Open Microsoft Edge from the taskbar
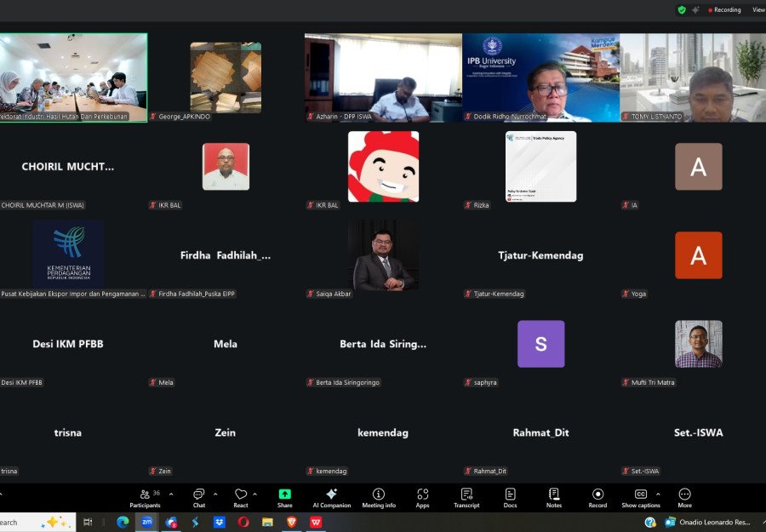Screen dimensions: 766x532 [x=122, y=522]
